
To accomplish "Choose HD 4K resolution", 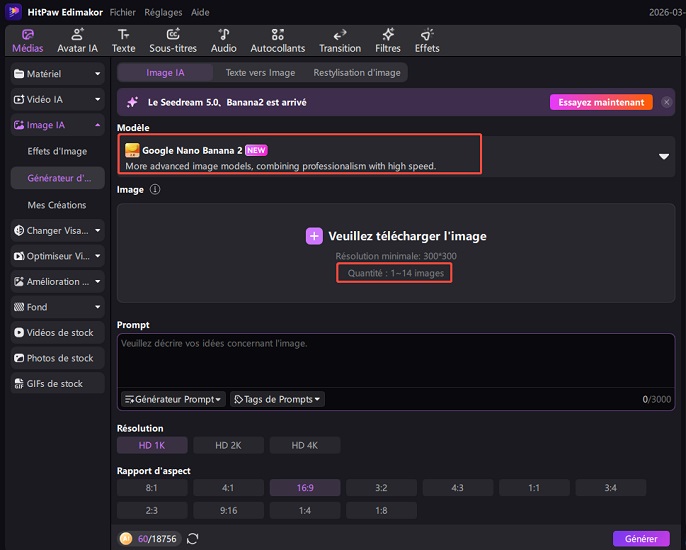I will point(302,446).
